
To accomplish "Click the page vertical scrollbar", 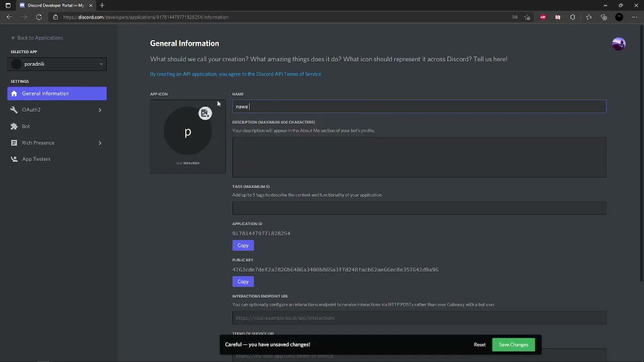I will [641, 153].
